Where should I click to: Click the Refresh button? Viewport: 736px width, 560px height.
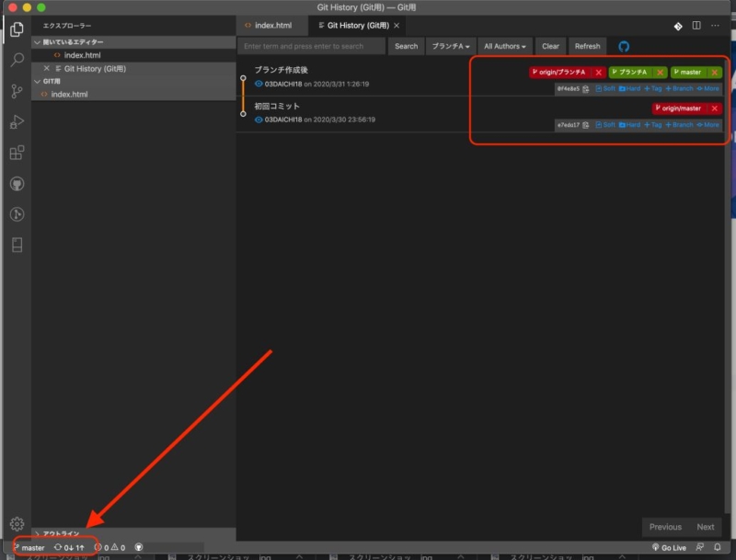(587, 46)
